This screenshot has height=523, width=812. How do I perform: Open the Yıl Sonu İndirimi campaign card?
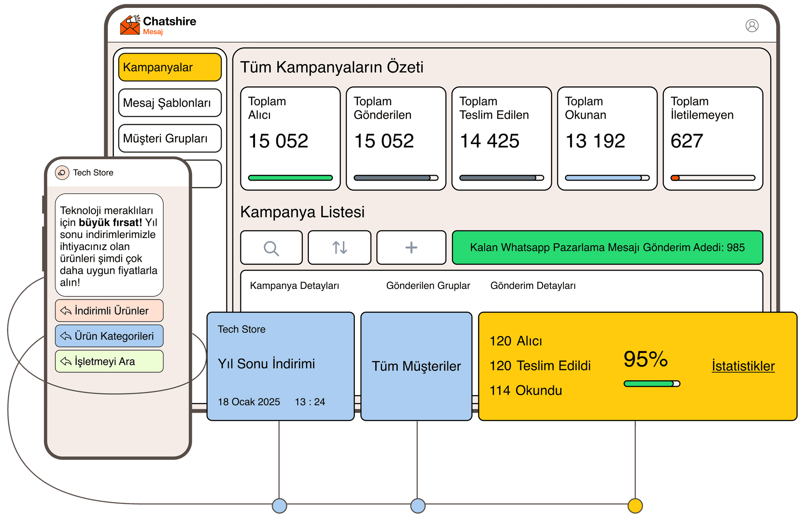[x=280, y=366]
